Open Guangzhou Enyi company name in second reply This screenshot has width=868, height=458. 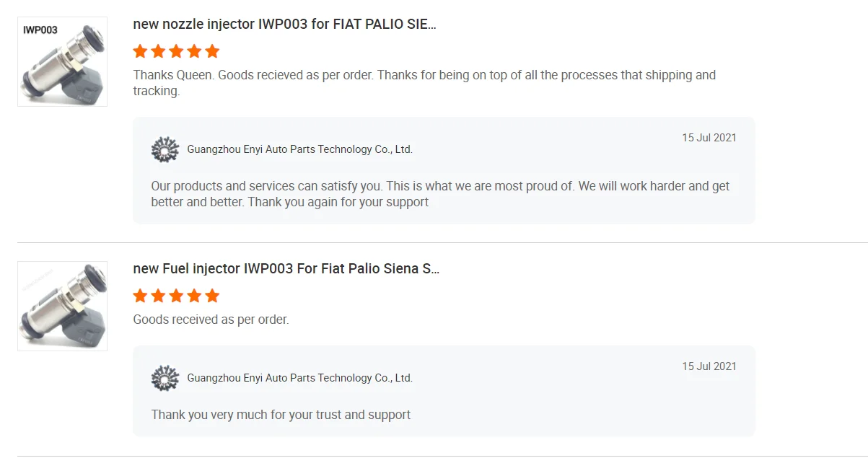point(299,378)
